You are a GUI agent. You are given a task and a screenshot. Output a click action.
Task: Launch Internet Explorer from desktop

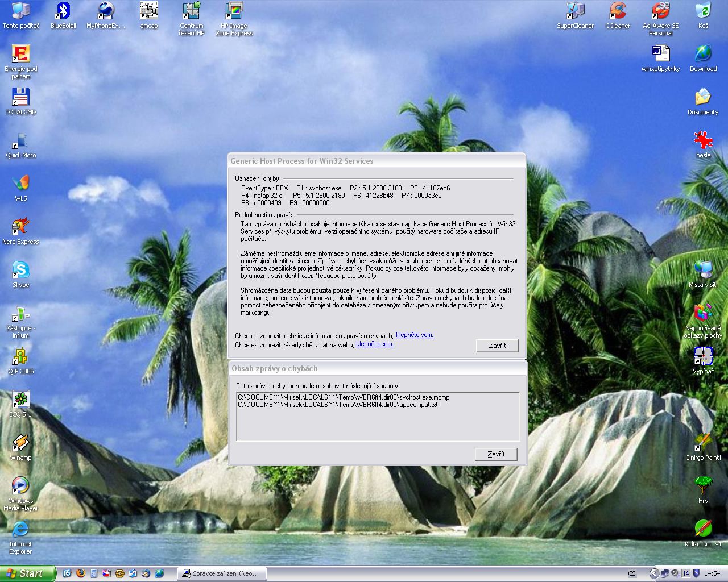point(21,537)
